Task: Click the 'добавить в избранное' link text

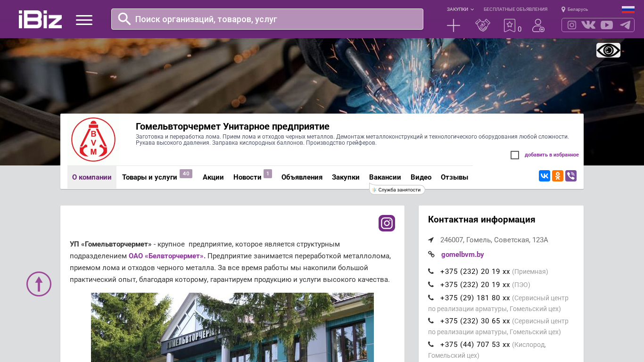Action: pyautogui.click(x=552, y=155)
